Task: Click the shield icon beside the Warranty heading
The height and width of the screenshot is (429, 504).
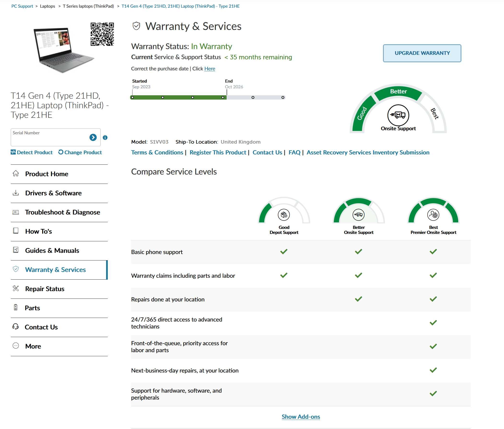Action: click(137, 26)
